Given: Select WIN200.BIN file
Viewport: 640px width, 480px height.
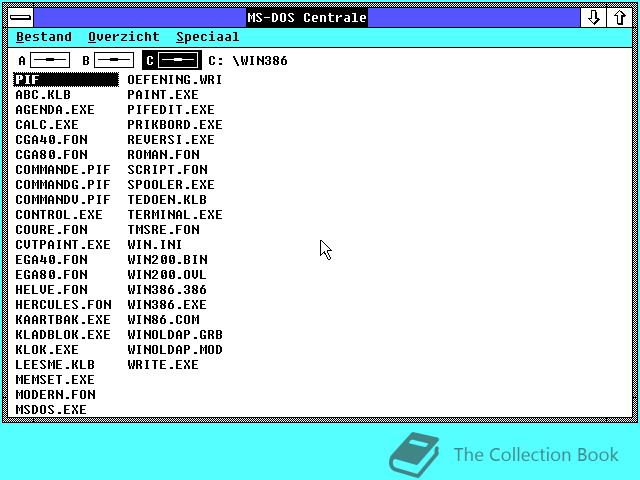Looking at the screenshot, I should (x=167, y=260).
